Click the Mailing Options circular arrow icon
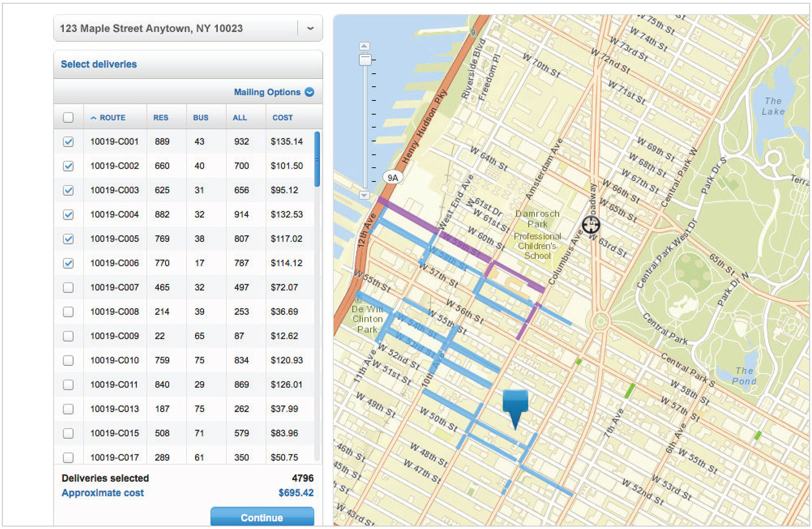Viewport: 812px width, 529px height. point(309,92)
